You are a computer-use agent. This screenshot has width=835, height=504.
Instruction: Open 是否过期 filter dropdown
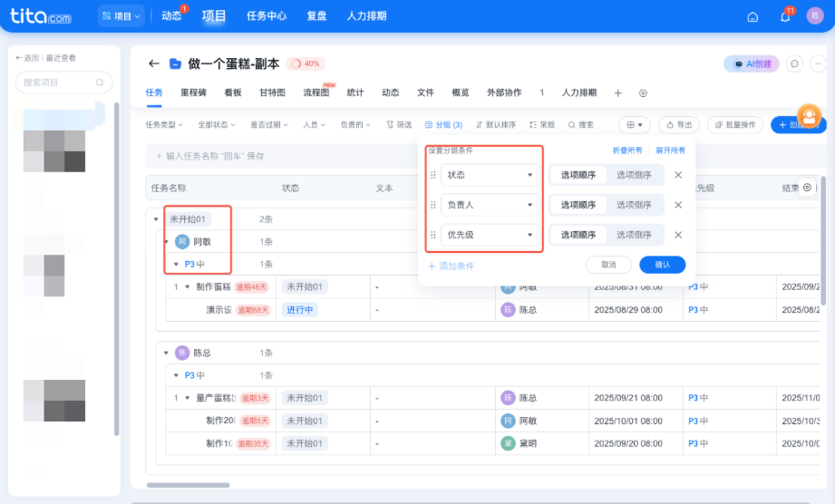[x=269, y=124]
